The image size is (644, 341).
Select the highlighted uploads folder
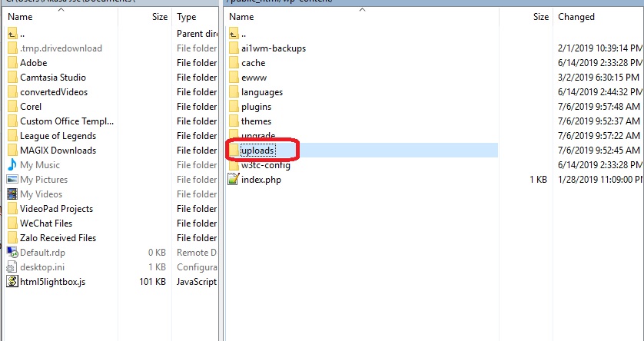(x=257, y=151)
